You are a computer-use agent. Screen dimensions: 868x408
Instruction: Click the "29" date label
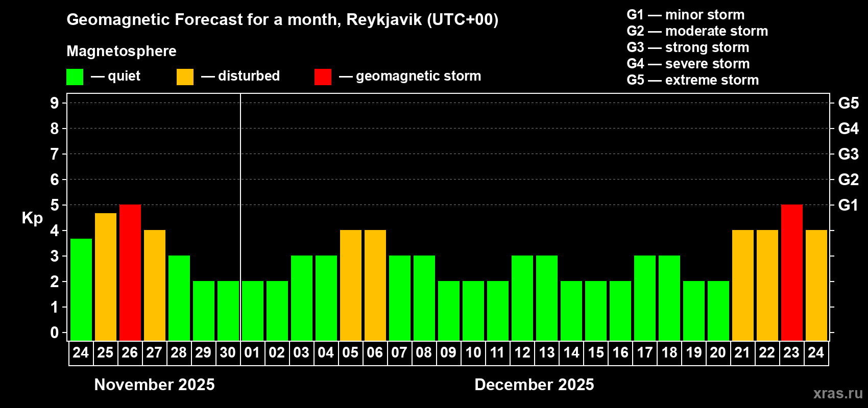point(203,353)
